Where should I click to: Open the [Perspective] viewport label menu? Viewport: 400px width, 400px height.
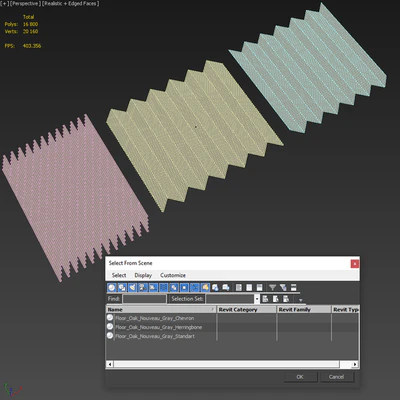pos(25,4)
